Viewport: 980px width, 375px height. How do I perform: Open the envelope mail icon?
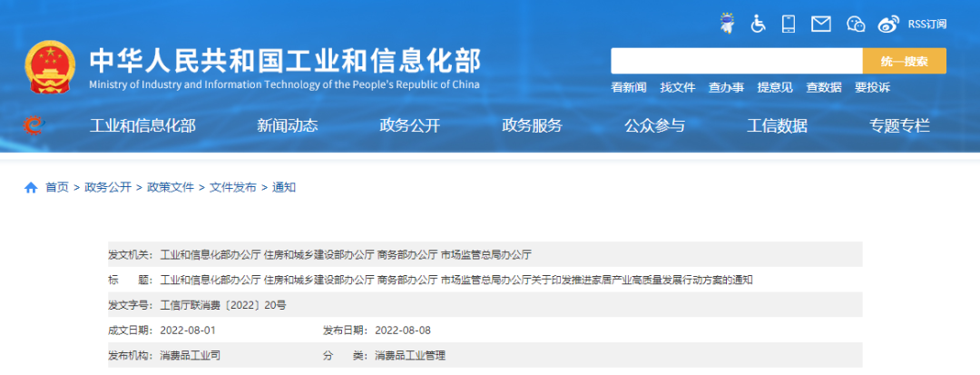click(x=820, y=25)
